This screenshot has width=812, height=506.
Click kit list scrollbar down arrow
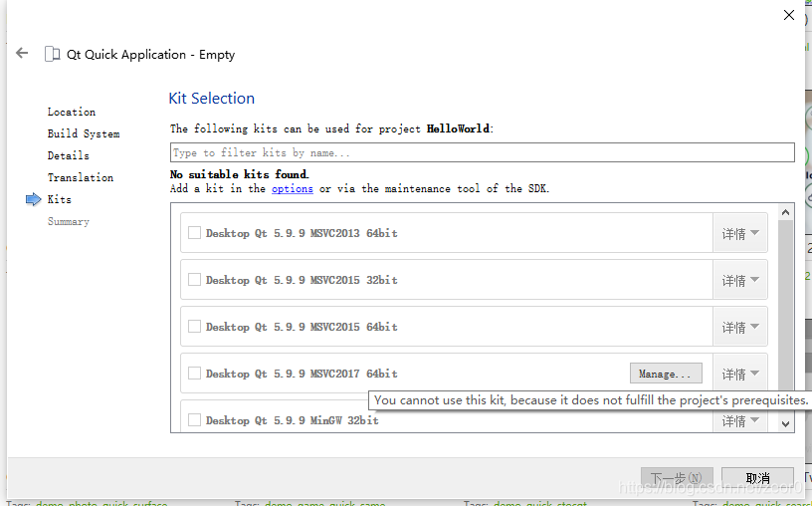(x=785, y=424)
